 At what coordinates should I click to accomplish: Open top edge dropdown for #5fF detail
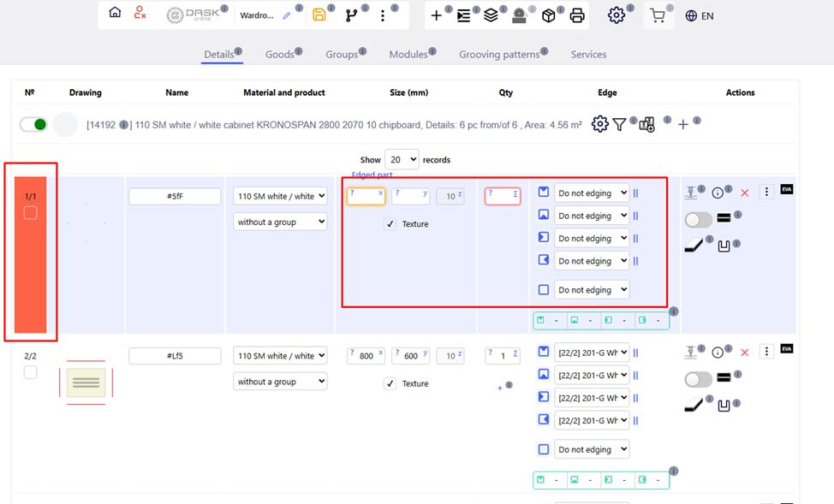591,193
